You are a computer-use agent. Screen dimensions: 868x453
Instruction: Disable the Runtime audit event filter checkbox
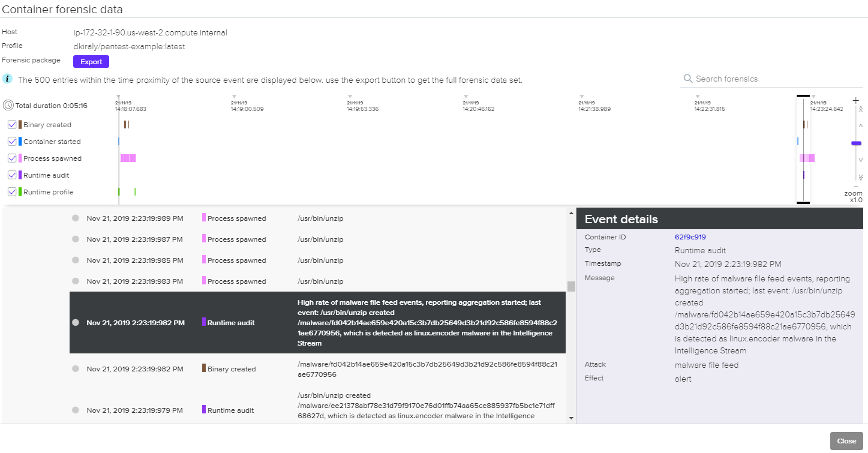[x=12, y=175]
